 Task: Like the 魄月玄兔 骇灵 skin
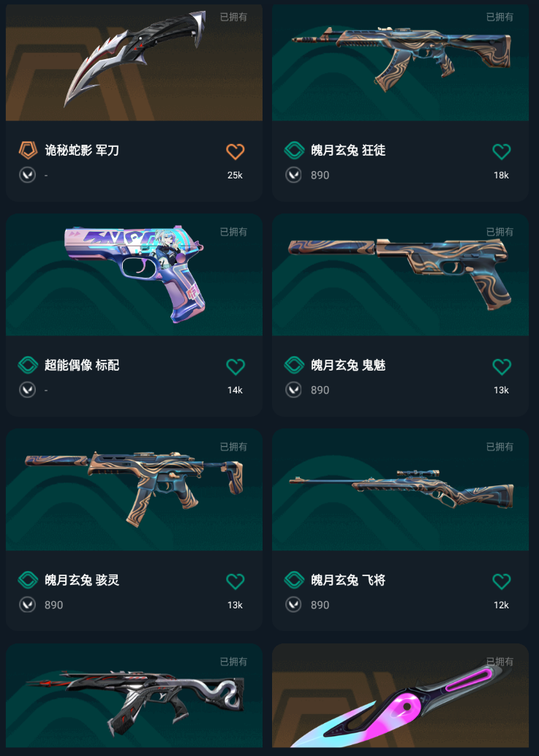pyautogui.click(x=235, y=581)
